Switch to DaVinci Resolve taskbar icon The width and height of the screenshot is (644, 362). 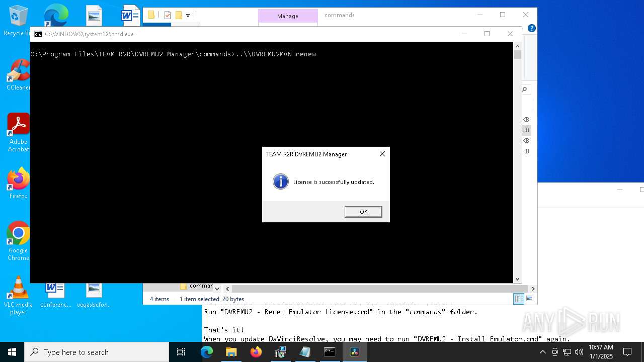354,352
